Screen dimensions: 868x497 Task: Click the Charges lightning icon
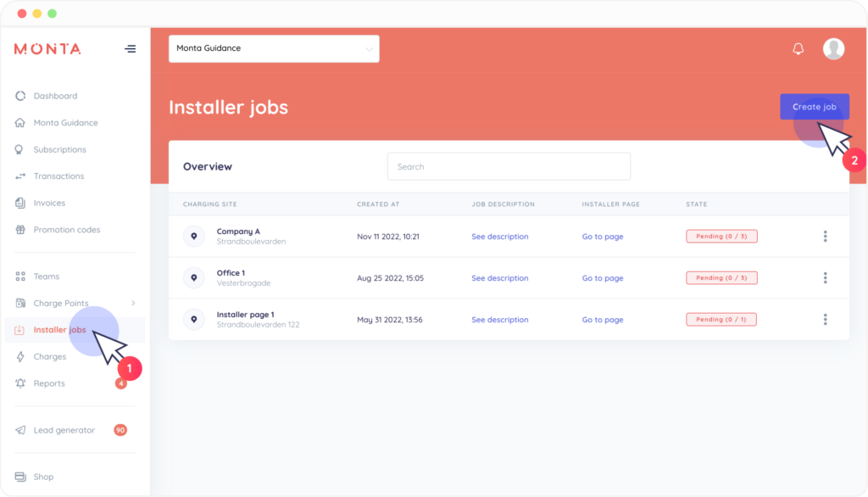coord(20,356)
